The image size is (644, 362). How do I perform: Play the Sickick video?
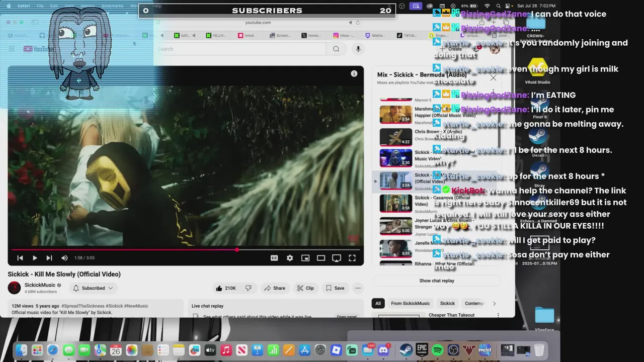pyautogui.click(x=35, y=258)
